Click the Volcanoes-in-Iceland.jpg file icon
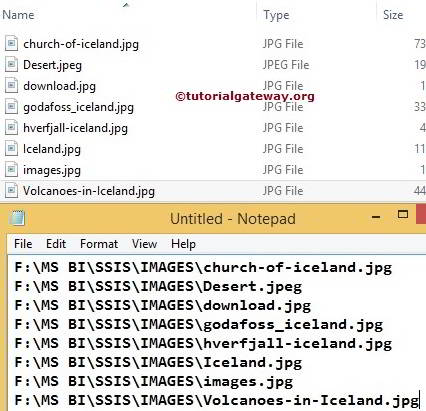Image resolution: width=426 pixels, height=411 pixels. pos(11,191)
